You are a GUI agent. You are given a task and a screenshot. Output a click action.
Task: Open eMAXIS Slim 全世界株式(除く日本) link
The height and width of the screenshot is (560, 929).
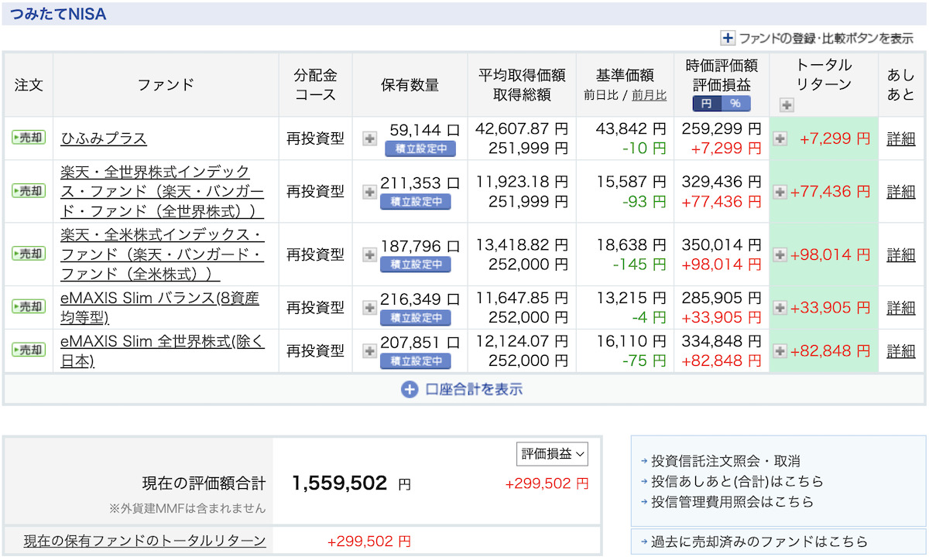click(163, 350)
